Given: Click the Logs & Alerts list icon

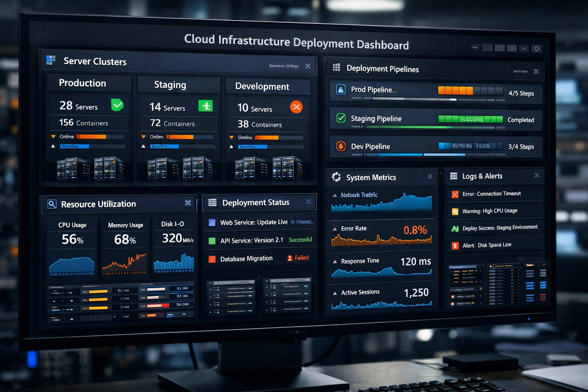Looking at the screenshot, I should click(x=454, y=176).
